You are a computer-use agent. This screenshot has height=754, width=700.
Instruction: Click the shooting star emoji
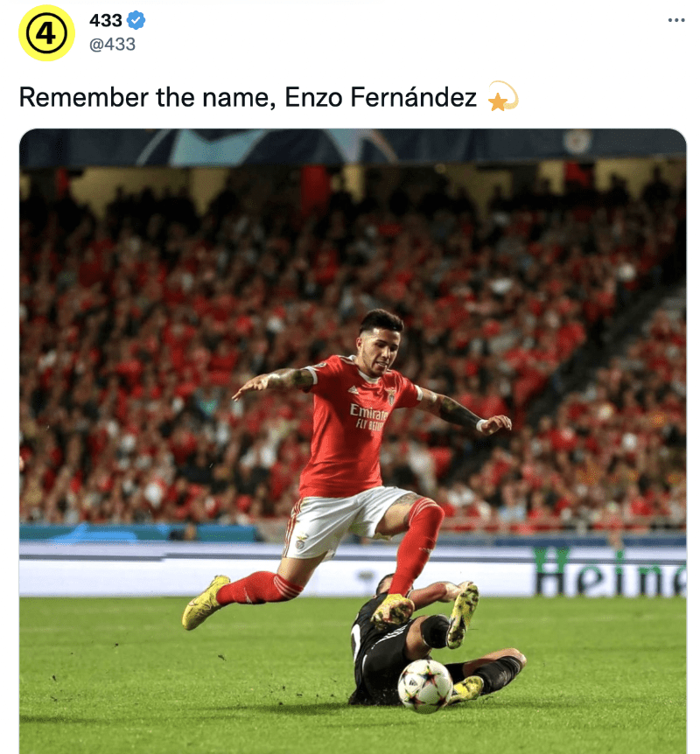tap(503, 96)
